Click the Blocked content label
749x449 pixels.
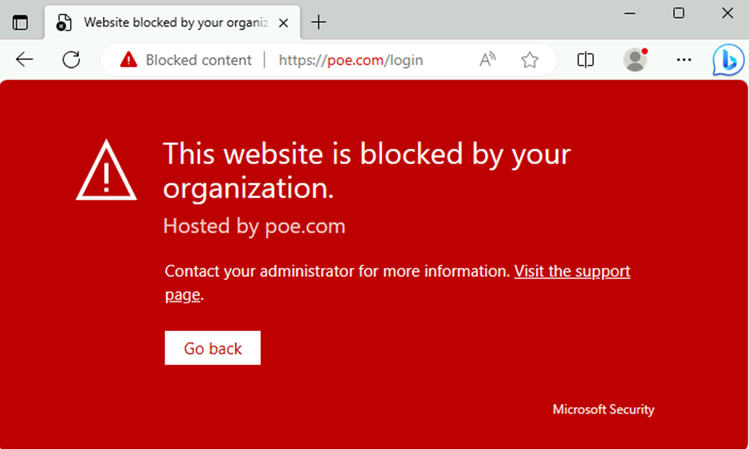[198, 60]
